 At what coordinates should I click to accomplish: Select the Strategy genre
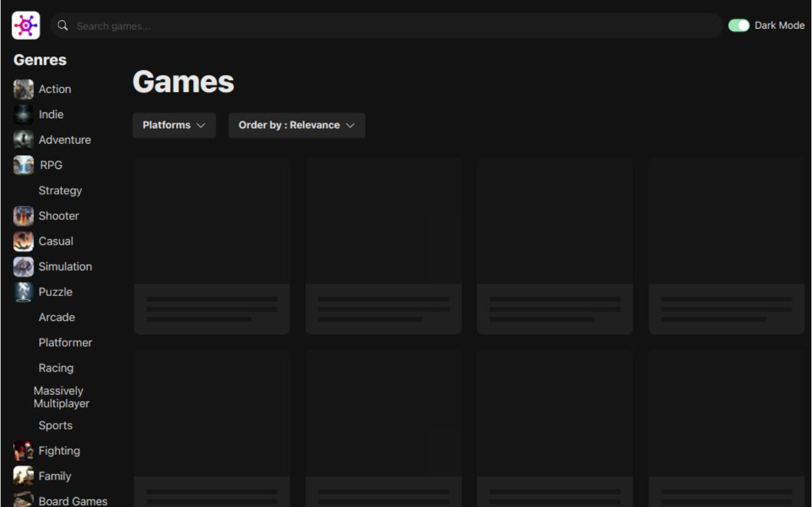60,191
